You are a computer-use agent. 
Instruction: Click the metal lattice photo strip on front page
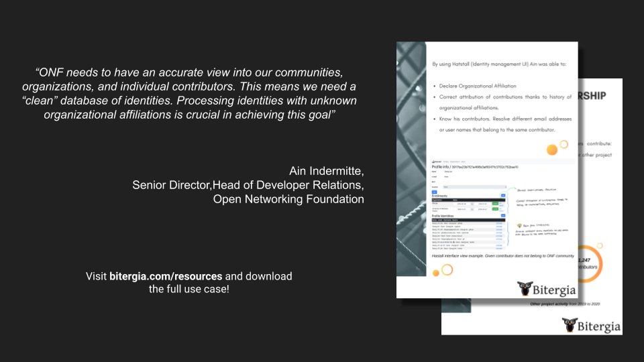point(411,159)
